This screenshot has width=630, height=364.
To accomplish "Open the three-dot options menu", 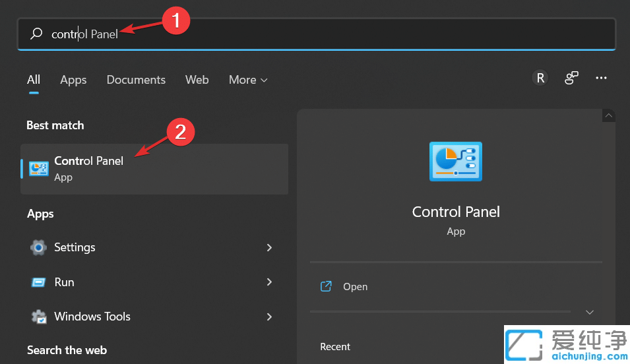I will [601, 78].
